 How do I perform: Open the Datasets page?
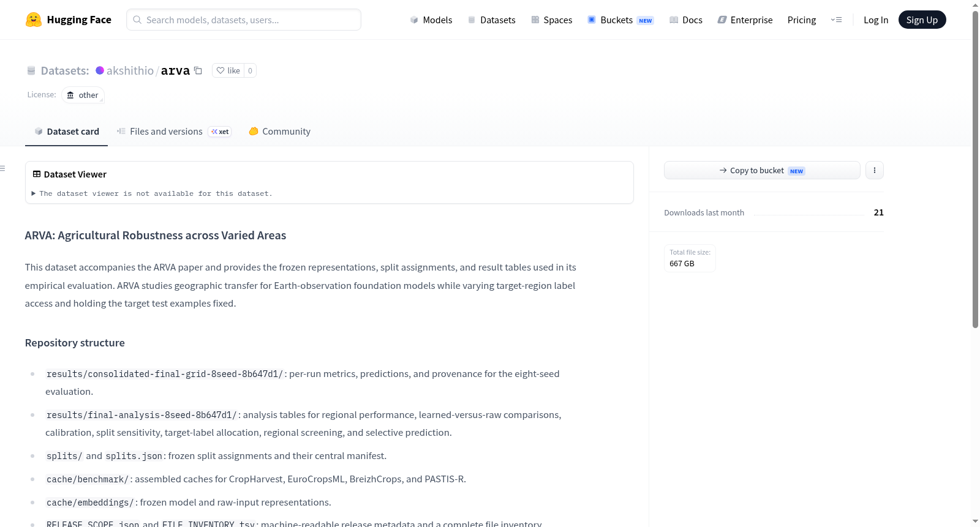492,20
